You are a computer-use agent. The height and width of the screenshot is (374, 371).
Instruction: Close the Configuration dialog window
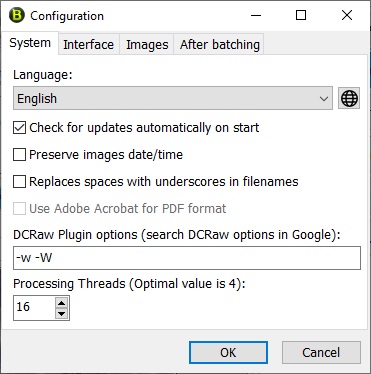coord(347,15)
